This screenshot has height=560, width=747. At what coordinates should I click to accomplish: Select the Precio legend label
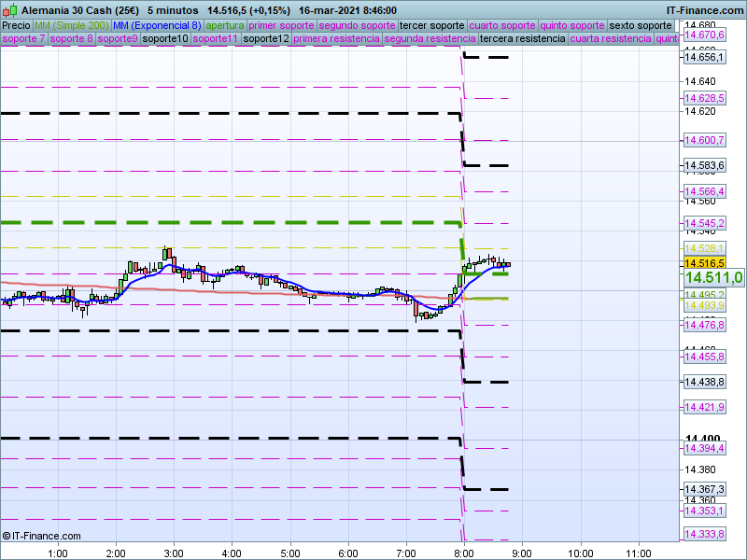pos(16,25)
